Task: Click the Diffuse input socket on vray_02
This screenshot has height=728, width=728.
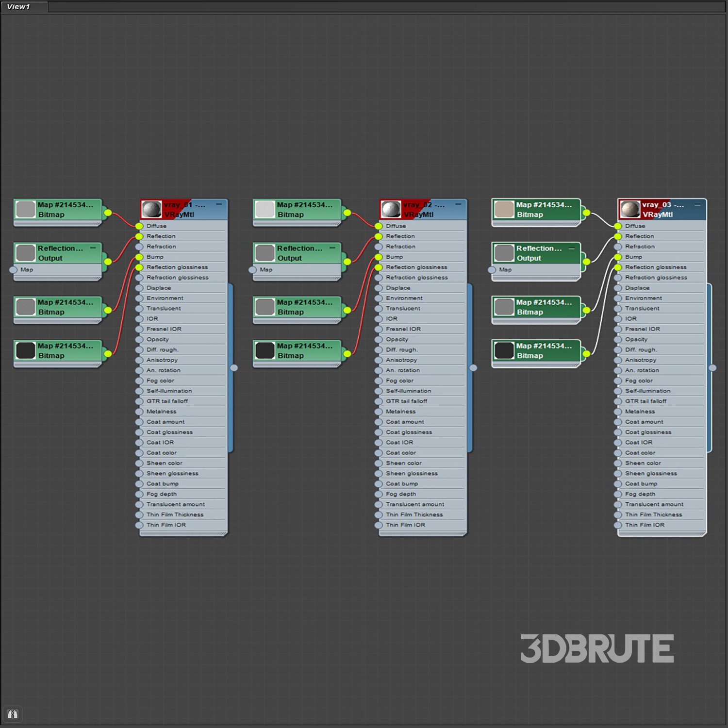Action: pos(379,226)
